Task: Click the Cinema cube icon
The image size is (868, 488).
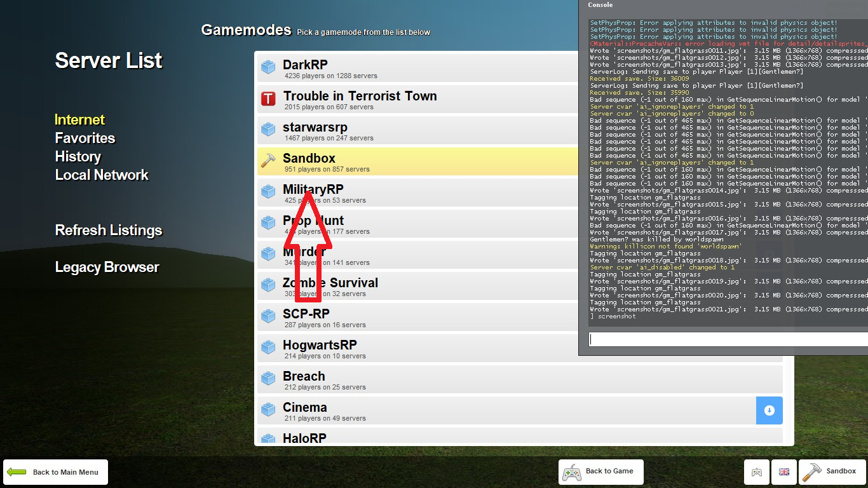Action: 268,410
